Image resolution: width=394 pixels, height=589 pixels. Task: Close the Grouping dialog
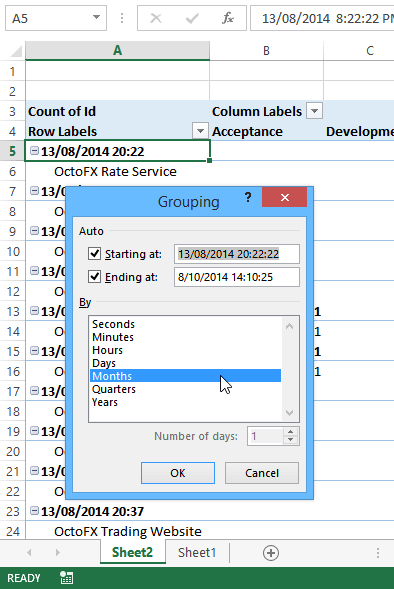point(285,197)
